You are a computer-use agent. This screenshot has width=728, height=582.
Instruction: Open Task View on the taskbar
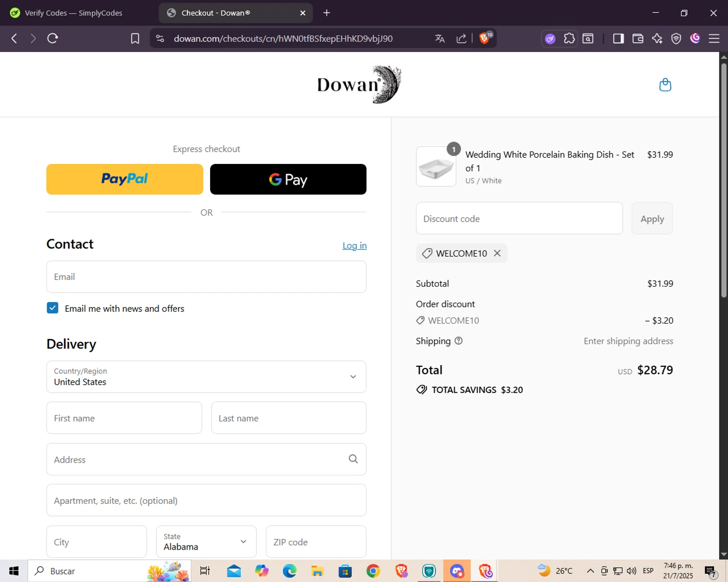[205, 571]
